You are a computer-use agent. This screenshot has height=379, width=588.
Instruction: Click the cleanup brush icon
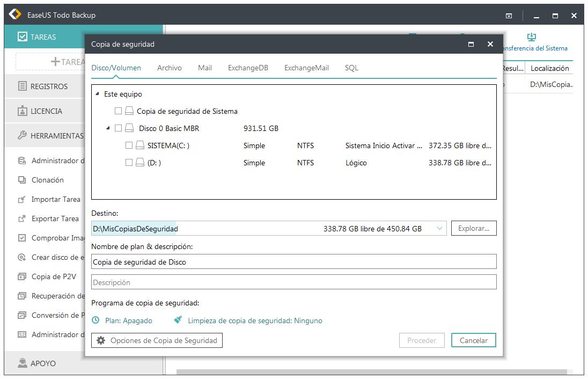point(178,320)
